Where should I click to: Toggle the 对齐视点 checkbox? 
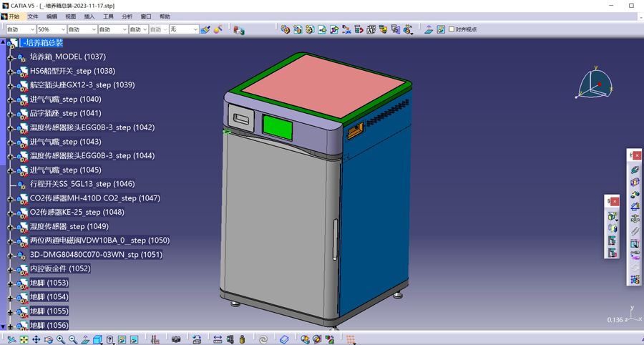(x=452, y=29)
